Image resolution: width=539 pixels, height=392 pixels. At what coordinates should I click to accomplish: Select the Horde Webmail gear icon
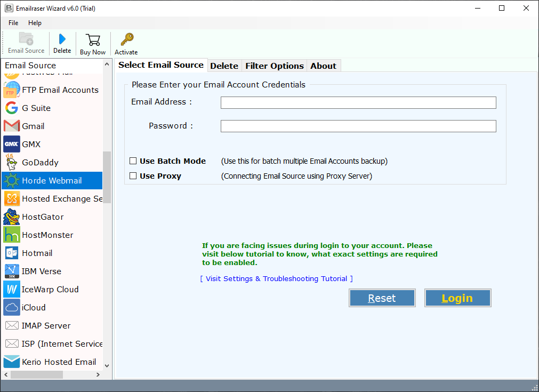click(x=11, y=180)
